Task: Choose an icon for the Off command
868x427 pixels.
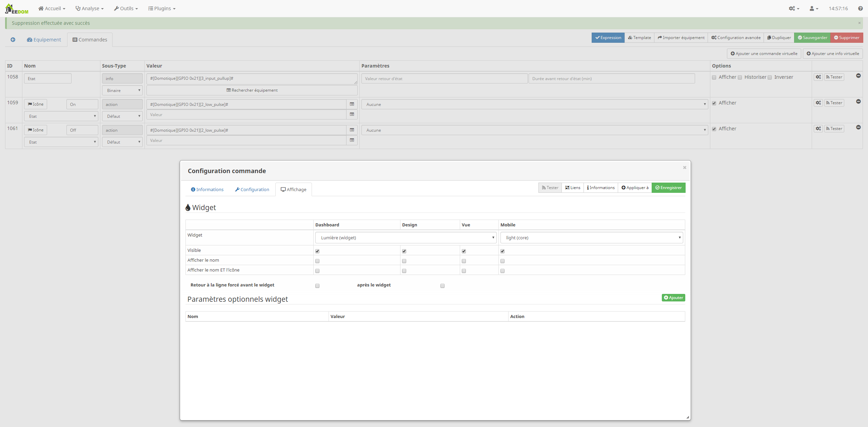Action: click(36, 130)
